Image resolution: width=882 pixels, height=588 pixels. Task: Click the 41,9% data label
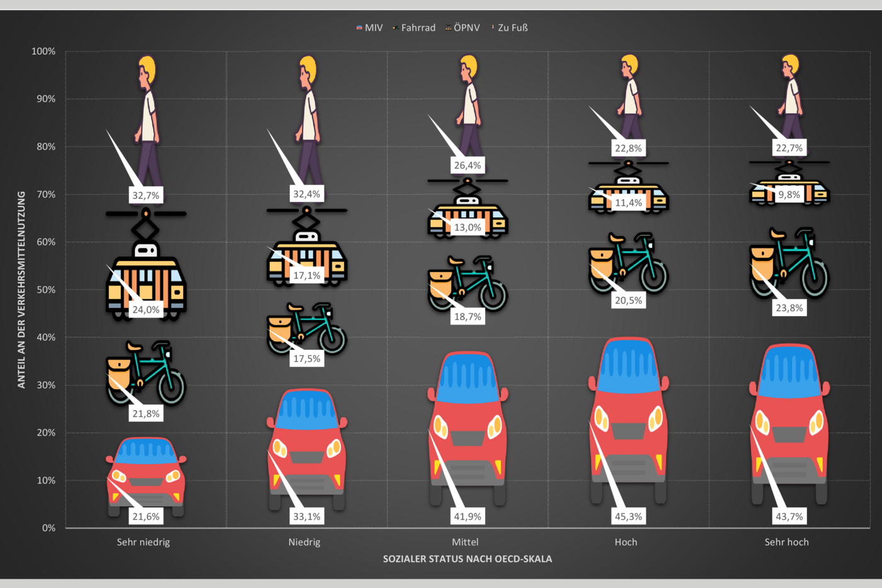467,516
